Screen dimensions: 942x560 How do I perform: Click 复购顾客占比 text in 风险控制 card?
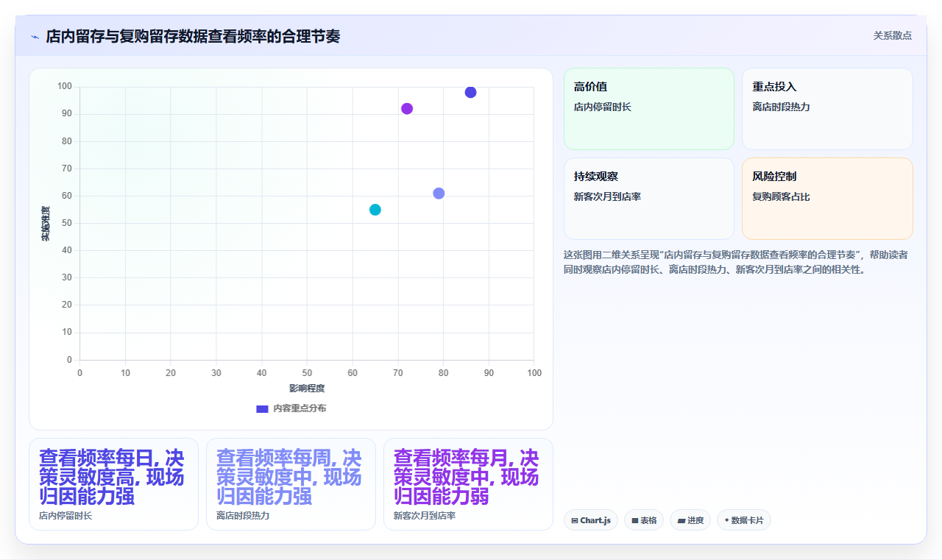[x=781, y=197]
